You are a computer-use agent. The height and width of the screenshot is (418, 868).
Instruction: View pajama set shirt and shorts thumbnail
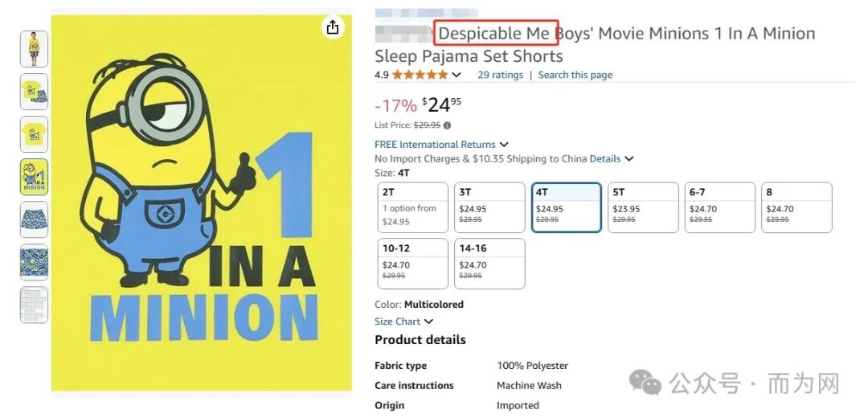[x=35, y=92]
